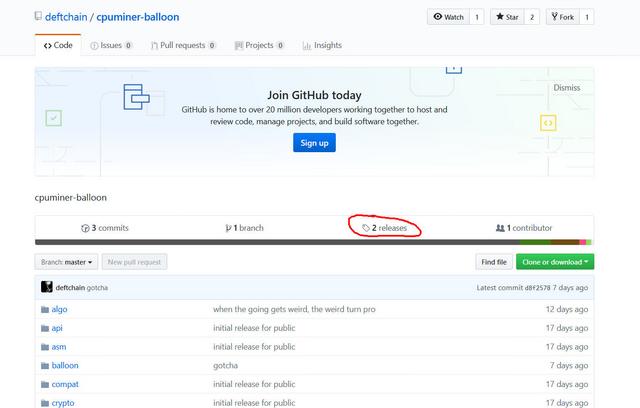This screenshot has height=408, width=640.
Task: Click '12 days ago' on the algo row
Action: [x=567, y=309]
